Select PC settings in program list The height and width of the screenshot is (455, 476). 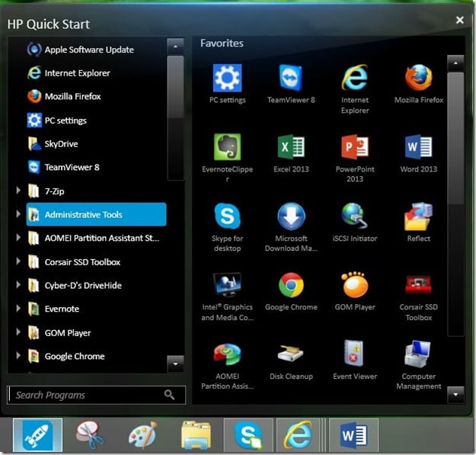[96, 120]
